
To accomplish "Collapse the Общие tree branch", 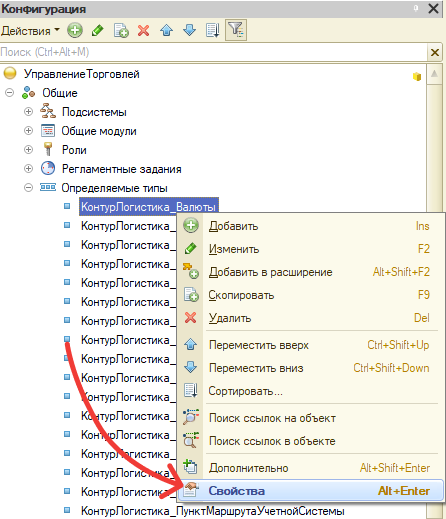I will [x=10, y=92].
